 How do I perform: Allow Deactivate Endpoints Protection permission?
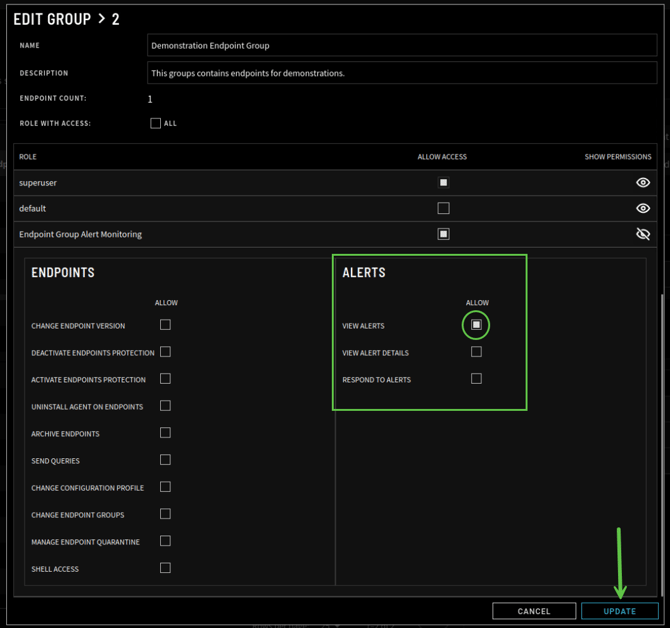(x=165, y=352)
